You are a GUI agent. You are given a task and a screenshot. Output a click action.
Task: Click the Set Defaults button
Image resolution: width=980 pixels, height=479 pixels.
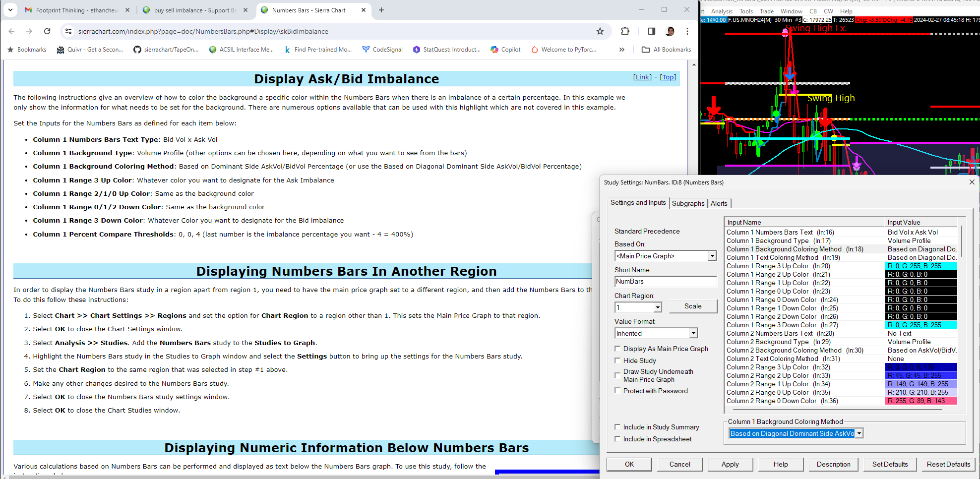tap(890, 464)
